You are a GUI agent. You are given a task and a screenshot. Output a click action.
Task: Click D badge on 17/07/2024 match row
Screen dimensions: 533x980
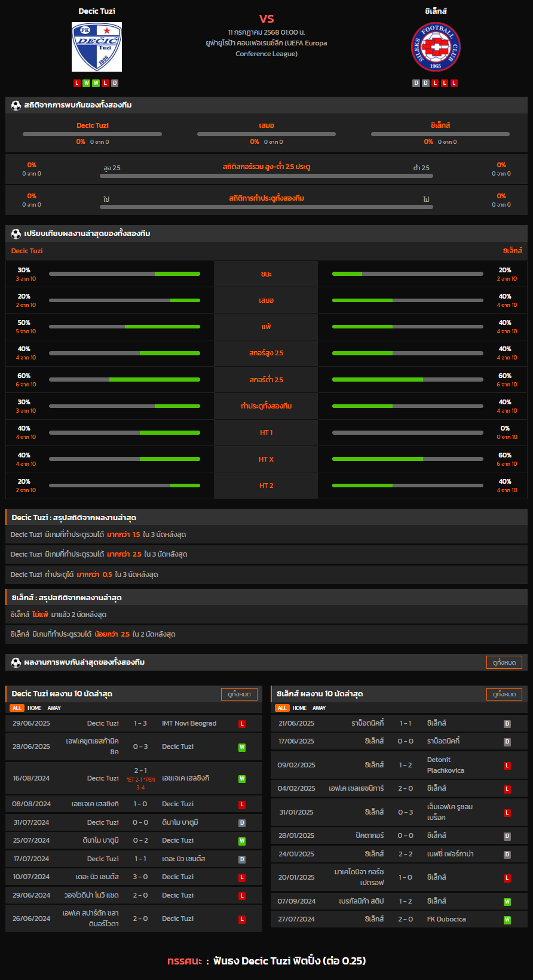click(242, 859)
